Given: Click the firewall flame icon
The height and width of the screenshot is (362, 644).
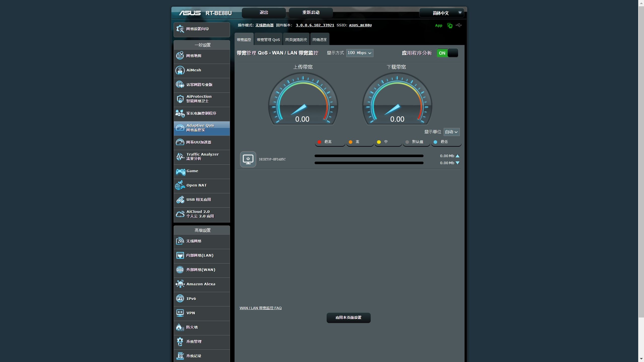Looking at the screenshot, I should pos(180,327).
